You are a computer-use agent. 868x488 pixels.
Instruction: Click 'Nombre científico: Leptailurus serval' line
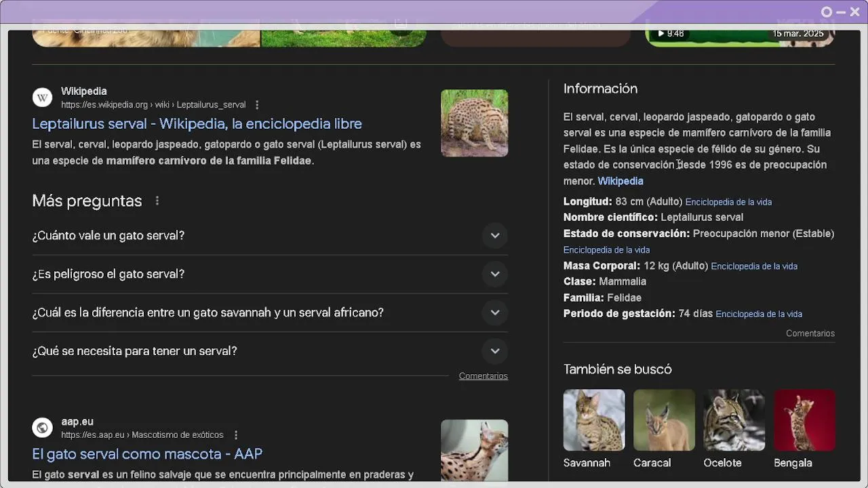[x=654, y=218]
